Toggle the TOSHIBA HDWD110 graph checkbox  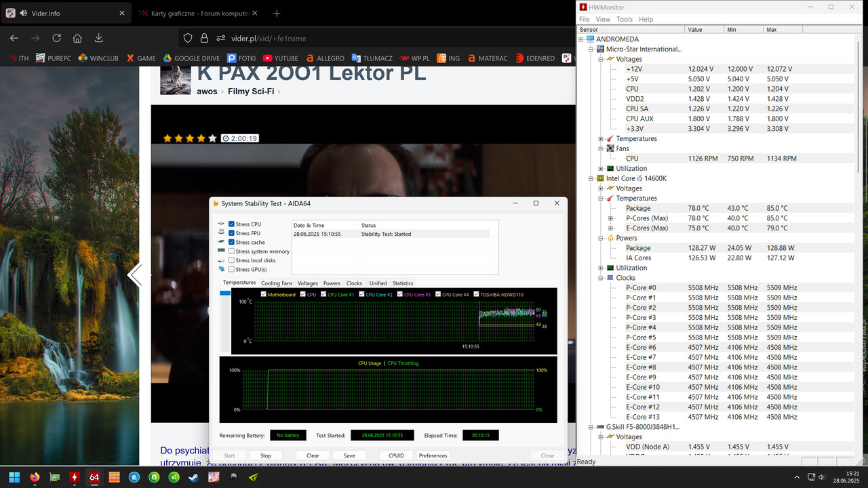pos(477,295)
